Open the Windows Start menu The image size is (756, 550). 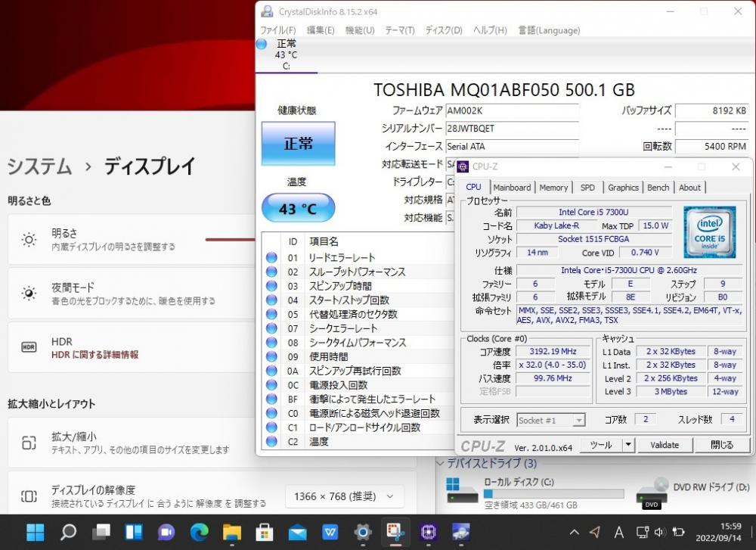[x=36, y=532]
